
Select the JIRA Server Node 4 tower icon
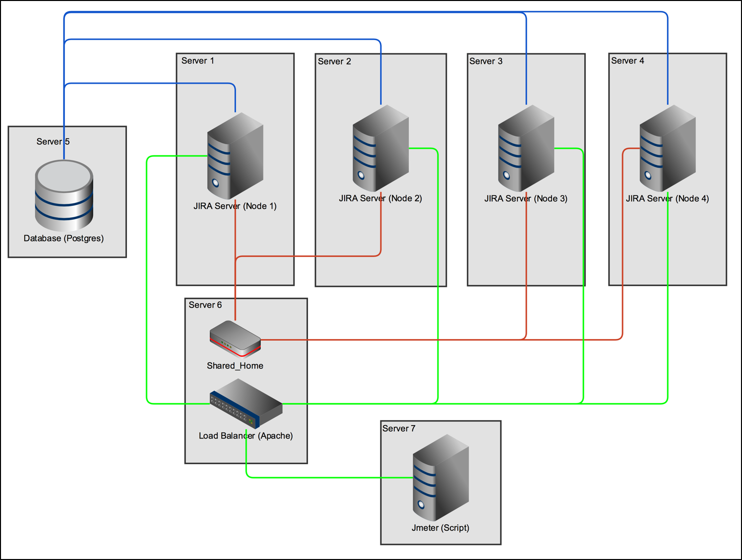pos(668,148)
